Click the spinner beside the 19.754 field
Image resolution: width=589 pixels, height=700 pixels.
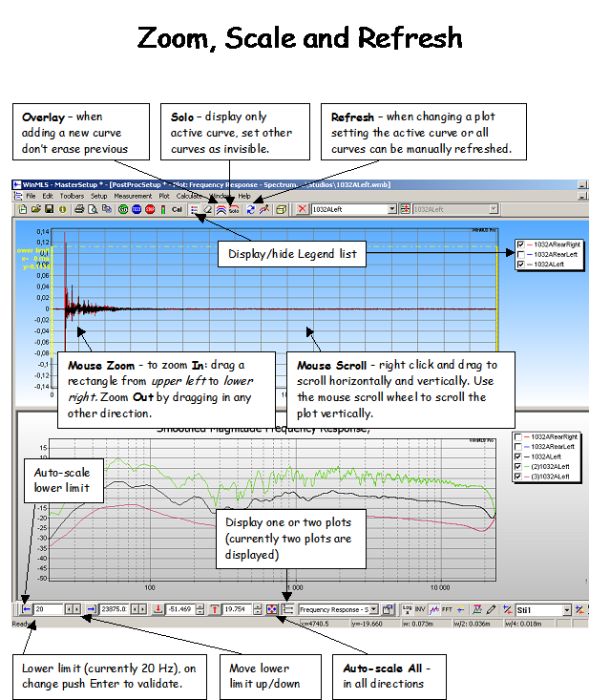click(x=258, y=609)
